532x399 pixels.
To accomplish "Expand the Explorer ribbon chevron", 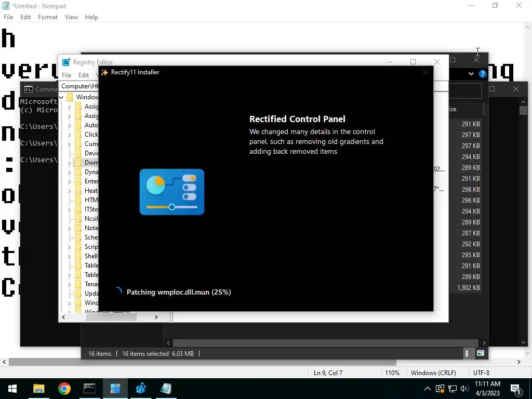I will pos(471,74).
